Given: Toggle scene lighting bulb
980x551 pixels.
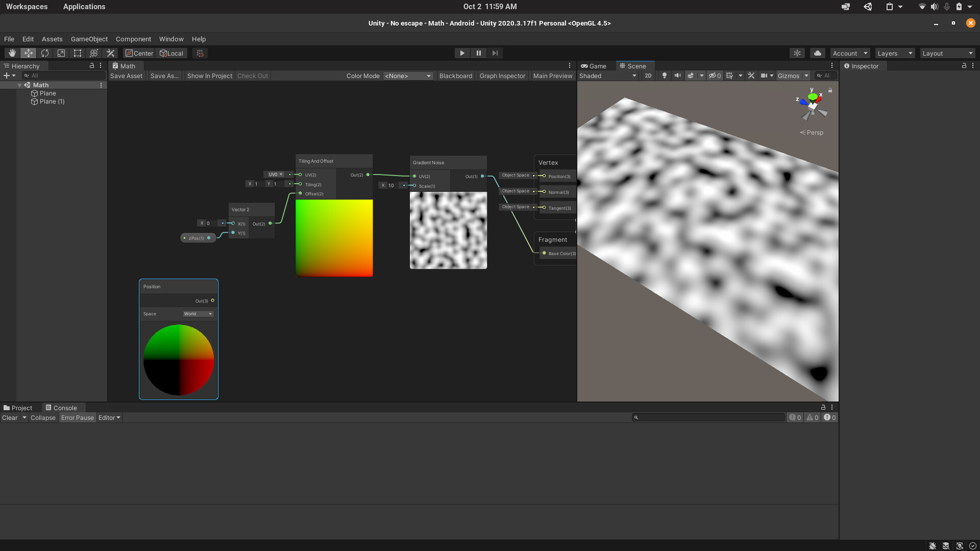Looking at the screenshot, I should click(x=664, y=76).
